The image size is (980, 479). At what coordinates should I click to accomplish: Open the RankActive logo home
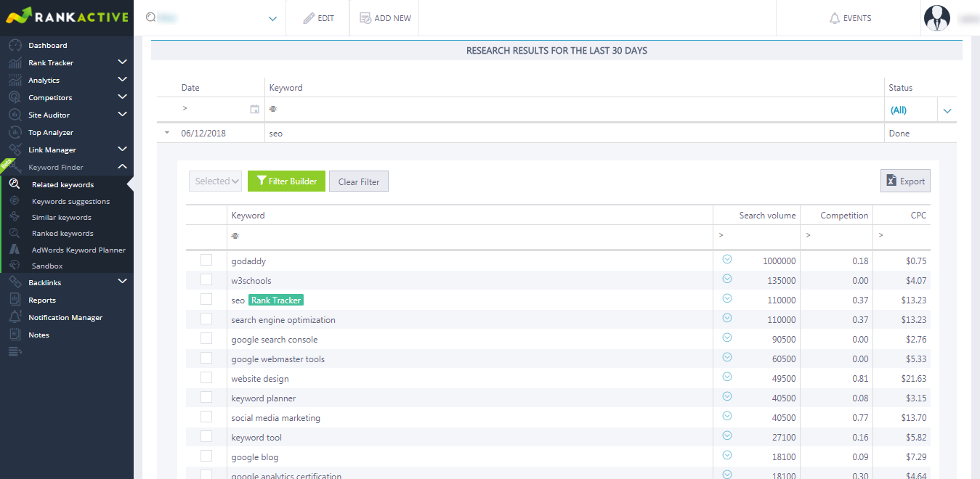[x=67, y=17]
